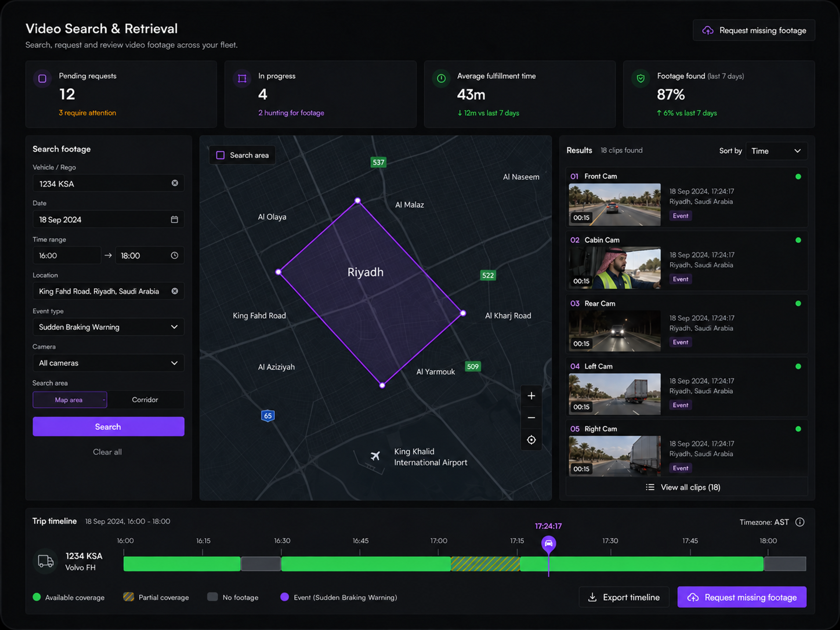This screenshot has width=840, height=630.
Task: Open the Left Cam clip thumbnail
Action: click(x=615, y=394)
